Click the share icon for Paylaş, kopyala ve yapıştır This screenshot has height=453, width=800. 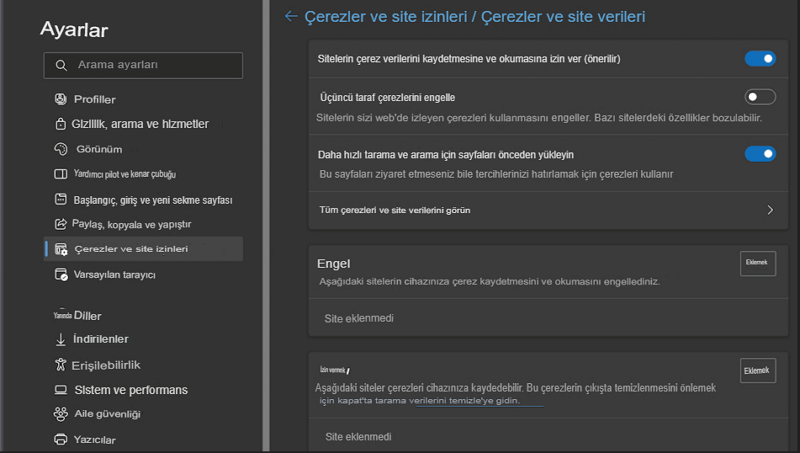point(61,224)
